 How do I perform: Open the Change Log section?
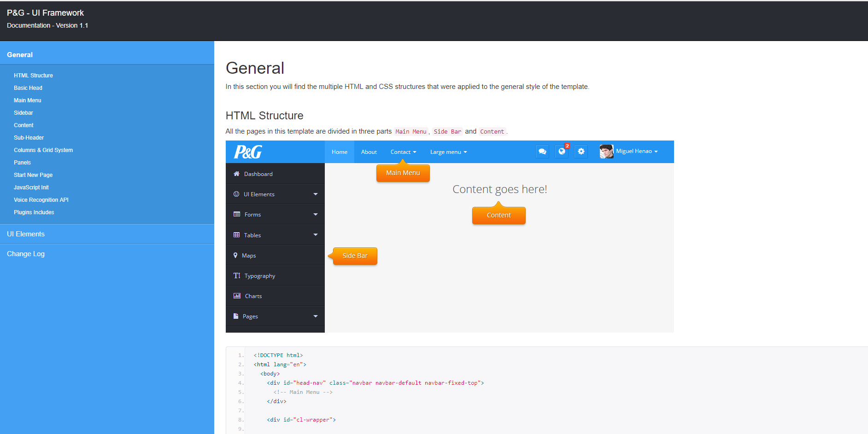(26, 254)
